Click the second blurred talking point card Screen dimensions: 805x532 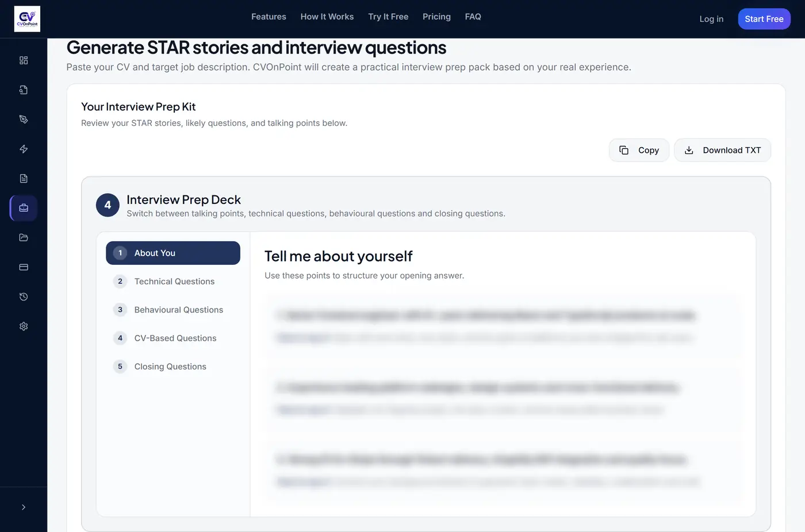coord(503,399)
